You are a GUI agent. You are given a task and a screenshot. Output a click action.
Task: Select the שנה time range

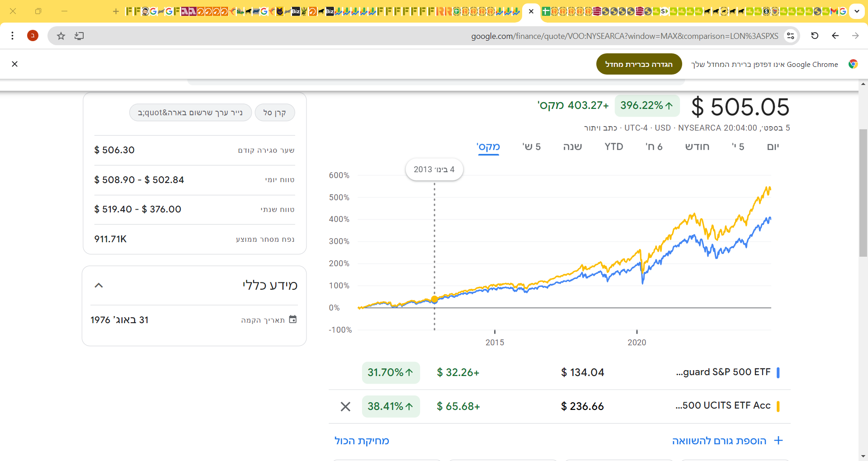[x=572, y=146]
